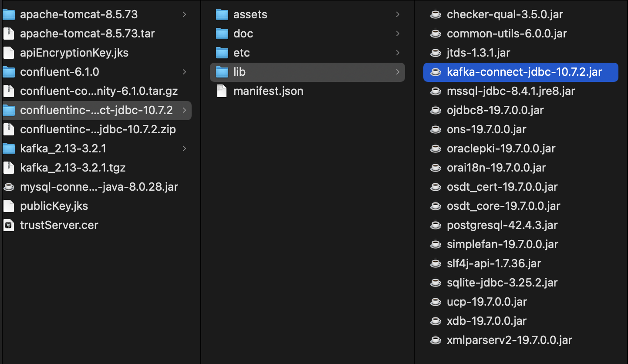Screen dimensions: 628x364
Task: Select osdt_cert-19.7.0.0.jar file name
Action: (502, 187)
